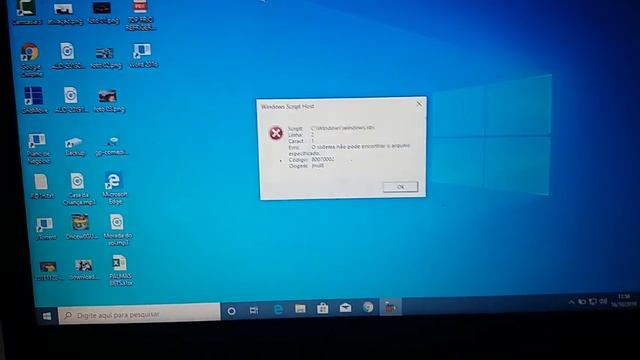Open the Microsoft Edge desktop shortcut
Image resolution: width=640 pixels, height=360 pixels.
114,188
